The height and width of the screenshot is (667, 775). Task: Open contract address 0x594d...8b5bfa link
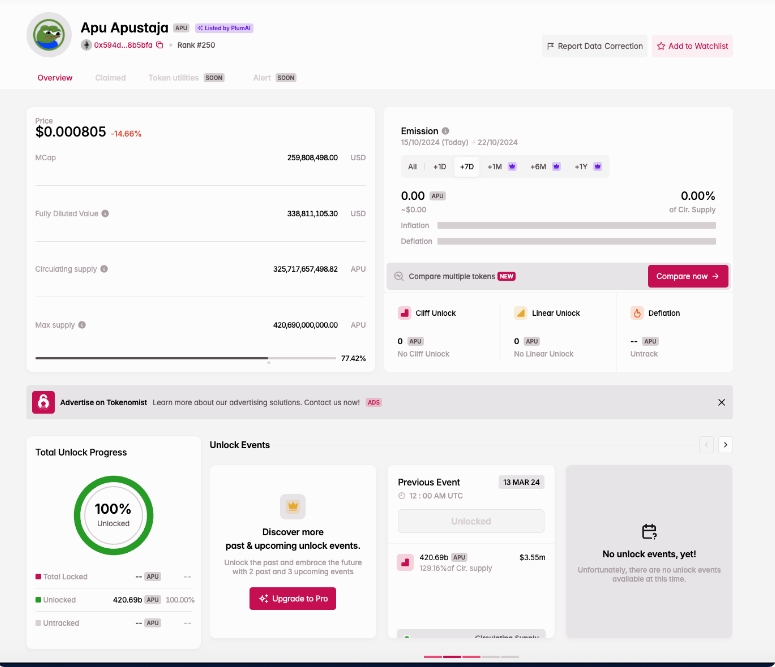(x=123, y=45)
